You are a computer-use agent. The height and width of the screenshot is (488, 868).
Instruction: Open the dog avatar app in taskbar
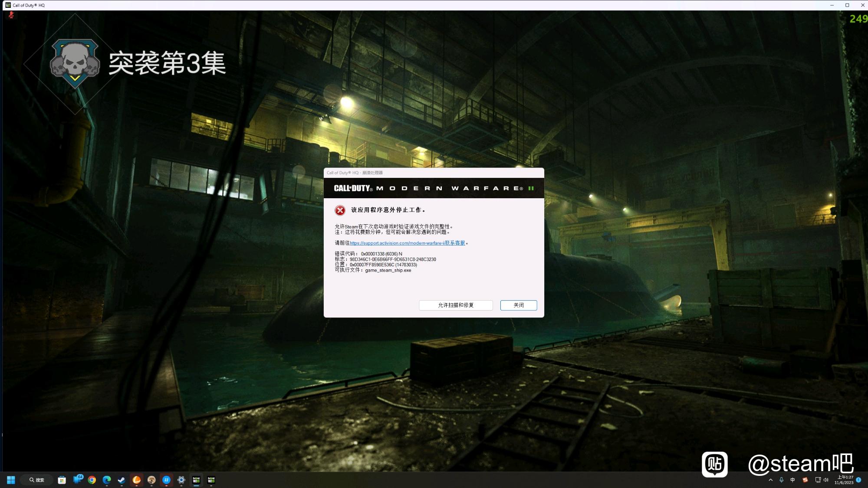(151, 480)
